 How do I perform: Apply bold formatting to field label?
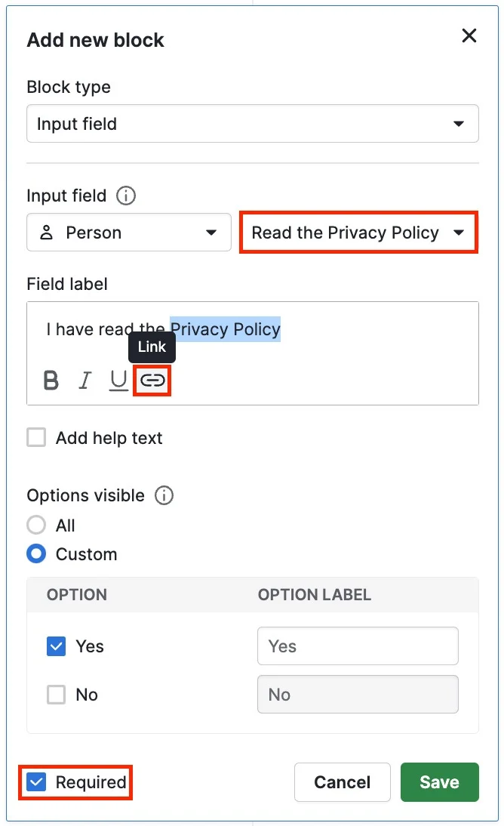pyautogui.click(x=51, y=380)
